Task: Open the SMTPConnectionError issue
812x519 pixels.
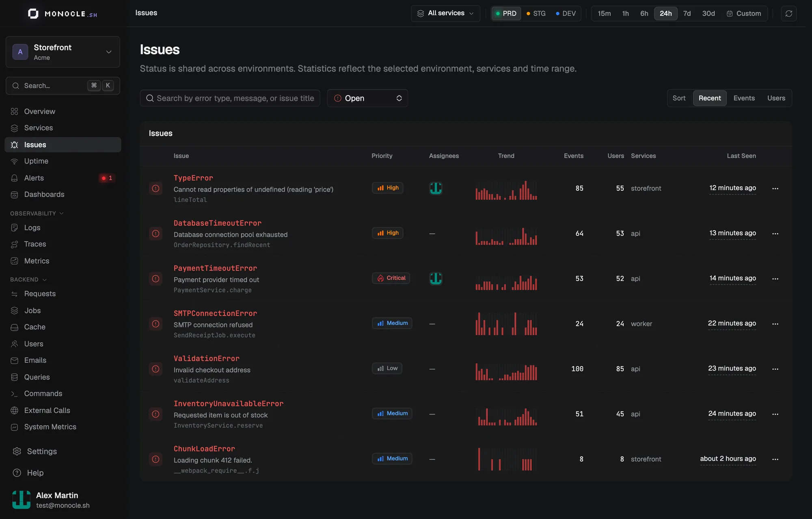Action: [x=215, y=313]
